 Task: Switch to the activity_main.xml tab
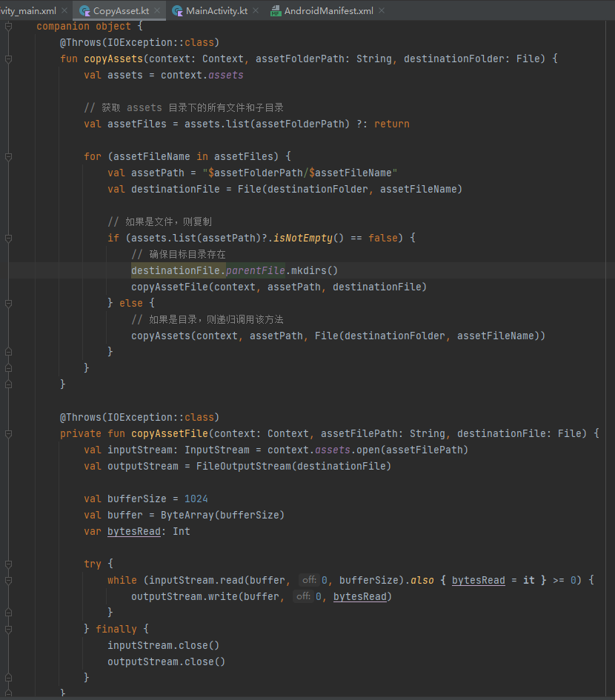[28, 10]
